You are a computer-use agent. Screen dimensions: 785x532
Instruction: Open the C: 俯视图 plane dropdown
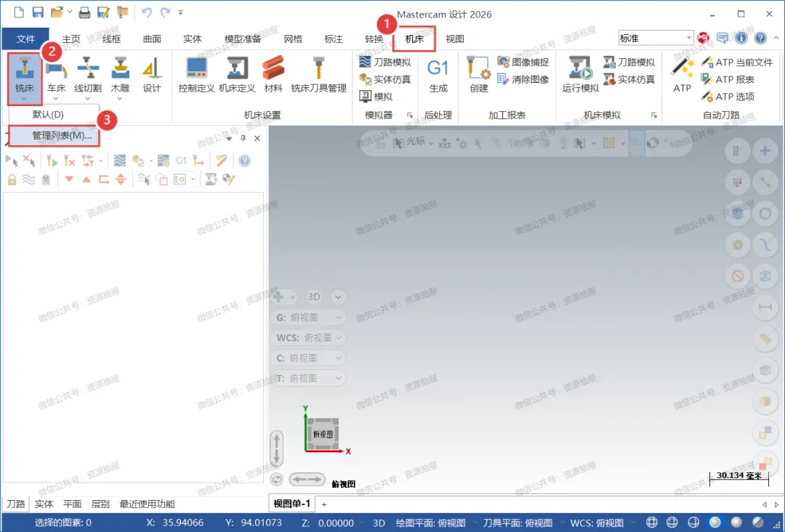click(308, 358)
